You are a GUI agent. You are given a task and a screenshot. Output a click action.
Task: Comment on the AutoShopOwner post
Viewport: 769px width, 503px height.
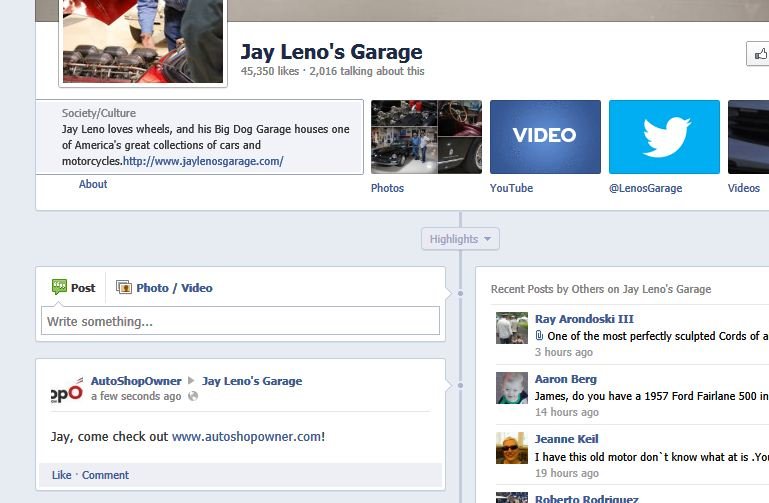click(105, 475)
